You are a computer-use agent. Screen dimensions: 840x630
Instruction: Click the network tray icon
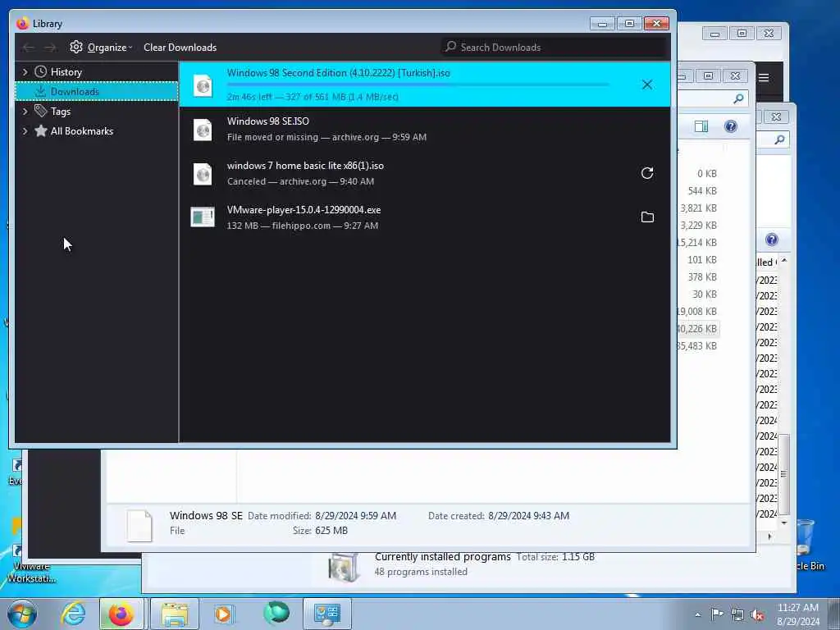tap(737, 615)
